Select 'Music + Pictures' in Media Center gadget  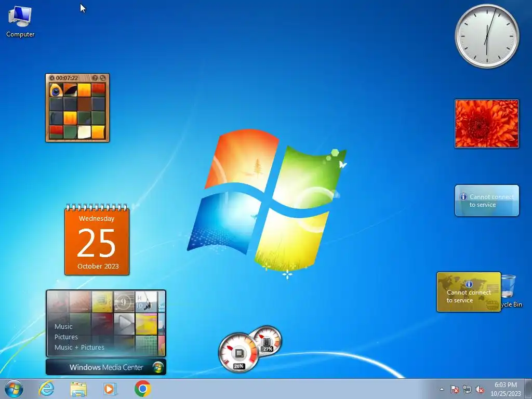click(x=79, y=347)
